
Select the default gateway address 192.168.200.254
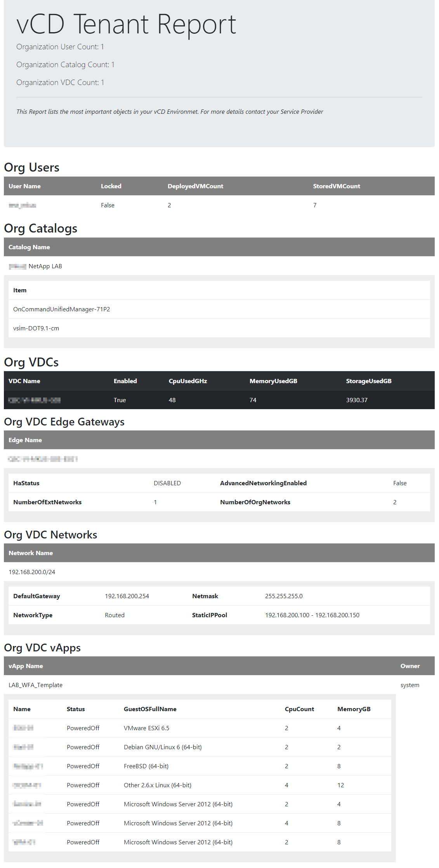coord(127,596)
